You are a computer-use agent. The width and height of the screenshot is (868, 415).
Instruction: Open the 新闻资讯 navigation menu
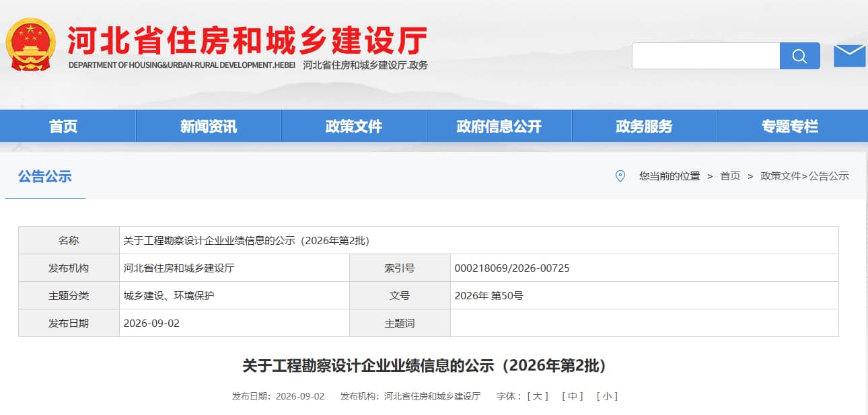point(209,126)
